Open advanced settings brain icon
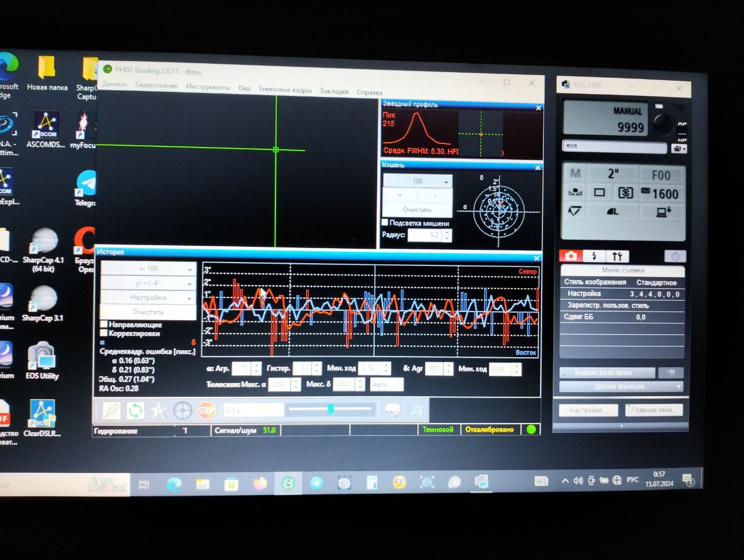The image size is (744, 560). click(393, 410)
